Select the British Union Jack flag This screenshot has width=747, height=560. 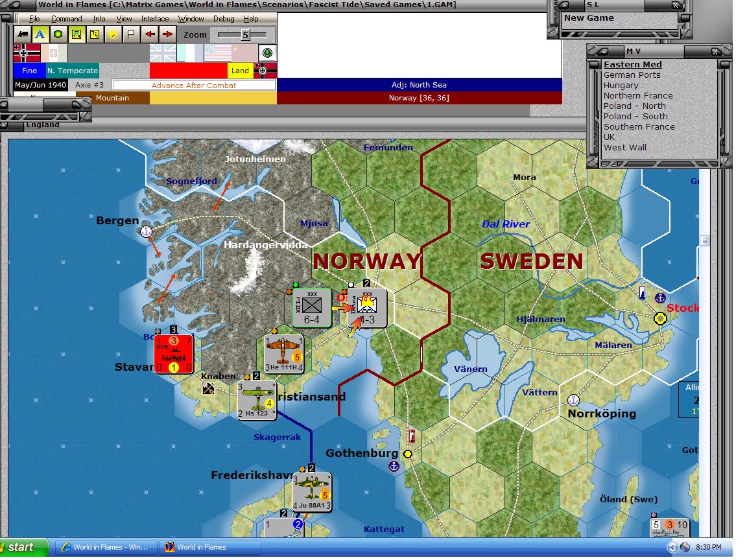point(163,53)
